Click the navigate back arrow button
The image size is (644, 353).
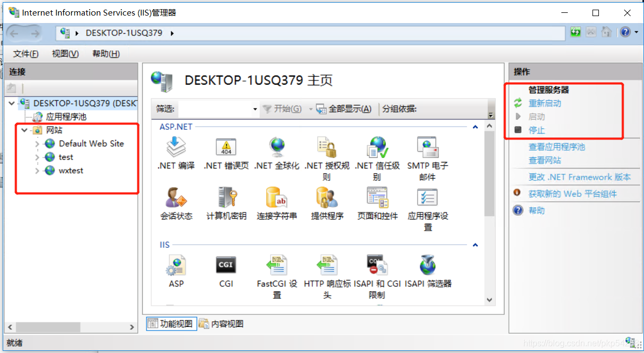14,33
